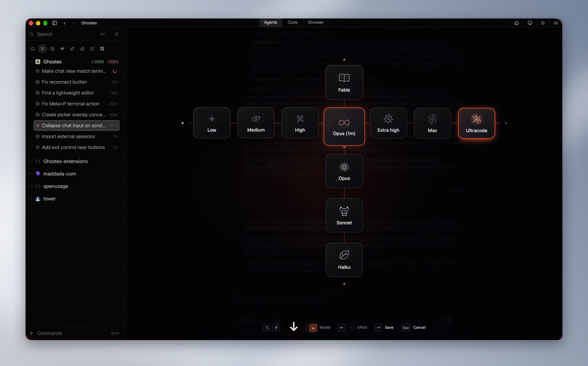Open session "Make chat view match termi..."
This screenshot has height=366, width=588.
click(x=76, y=71)
